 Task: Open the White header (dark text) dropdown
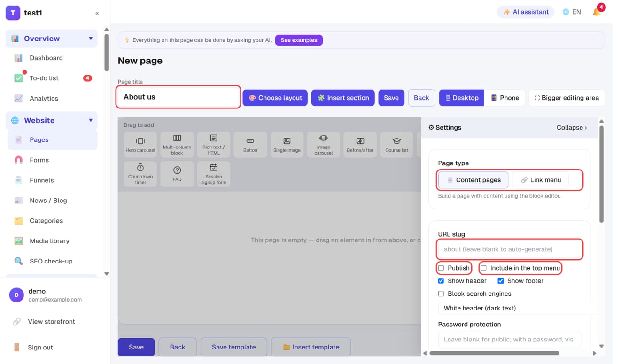pyautogui.click(x=518, y=308)
